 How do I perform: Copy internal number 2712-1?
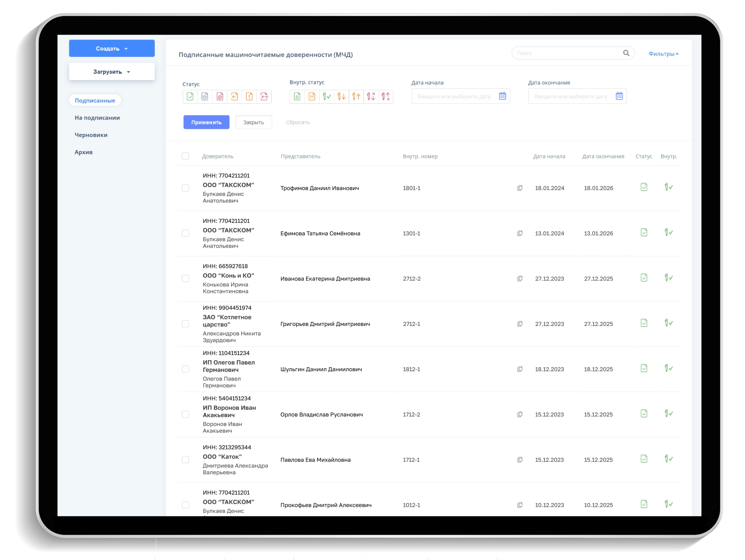[x=520, y=324]
